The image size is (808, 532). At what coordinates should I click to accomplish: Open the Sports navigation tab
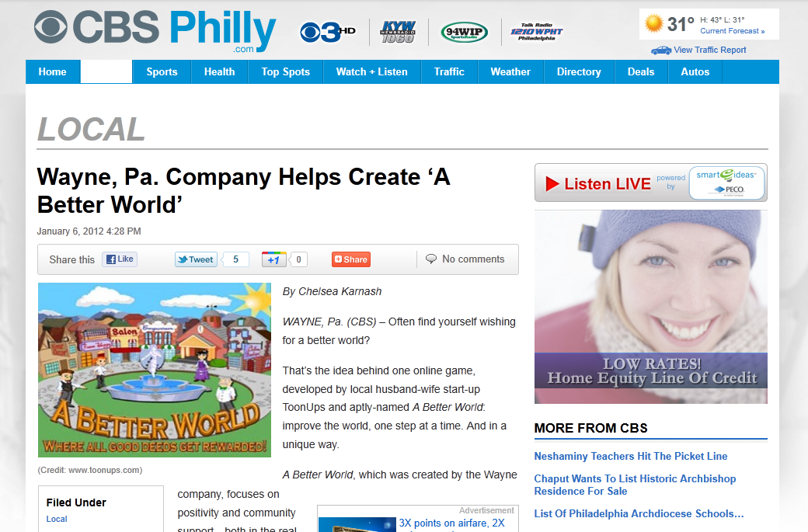[162, 71]
